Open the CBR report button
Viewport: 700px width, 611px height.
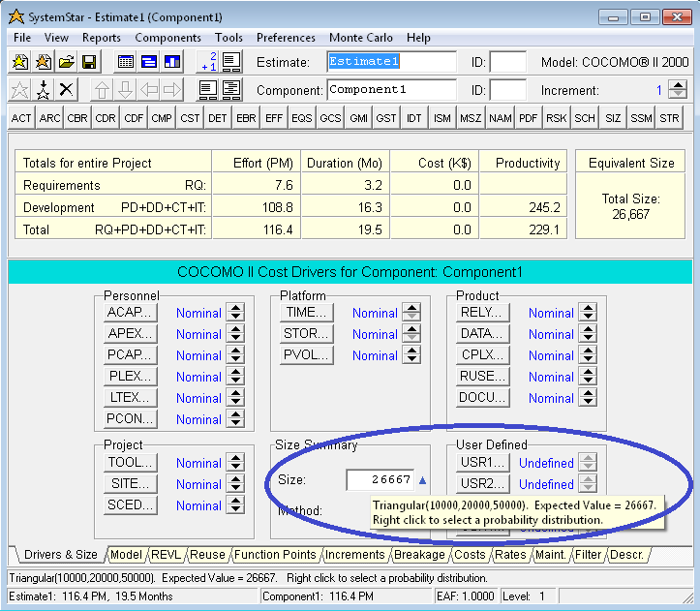tap(77, 118)
